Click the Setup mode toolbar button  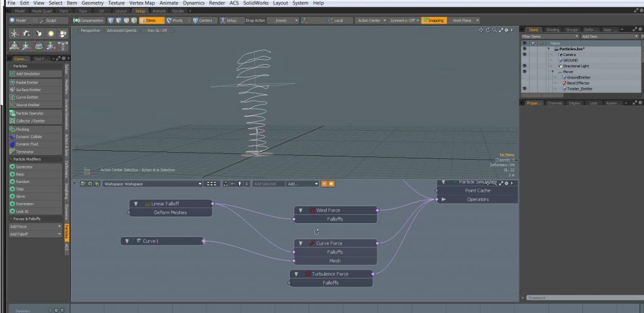coord(230,20)
